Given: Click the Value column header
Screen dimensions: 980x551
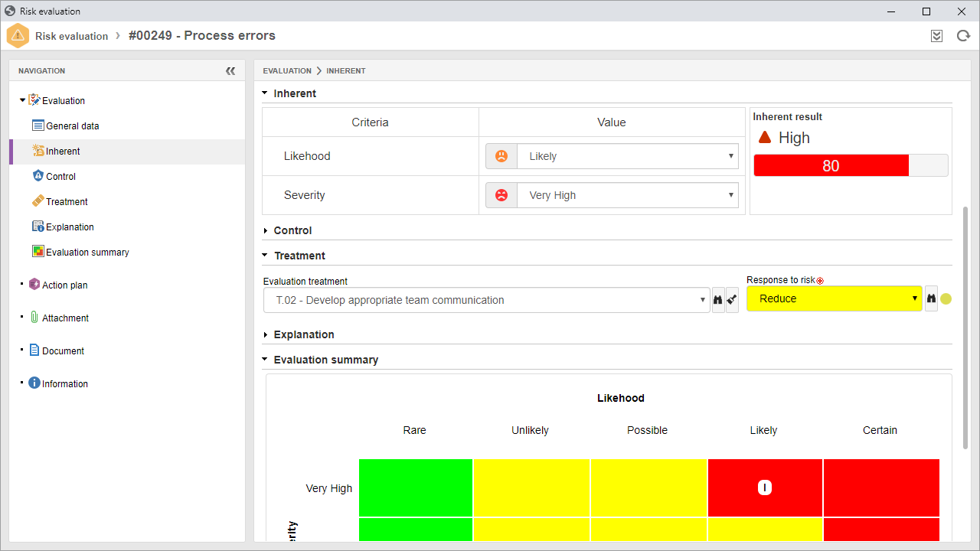Looking at the screenshot, I should point(612,122).
